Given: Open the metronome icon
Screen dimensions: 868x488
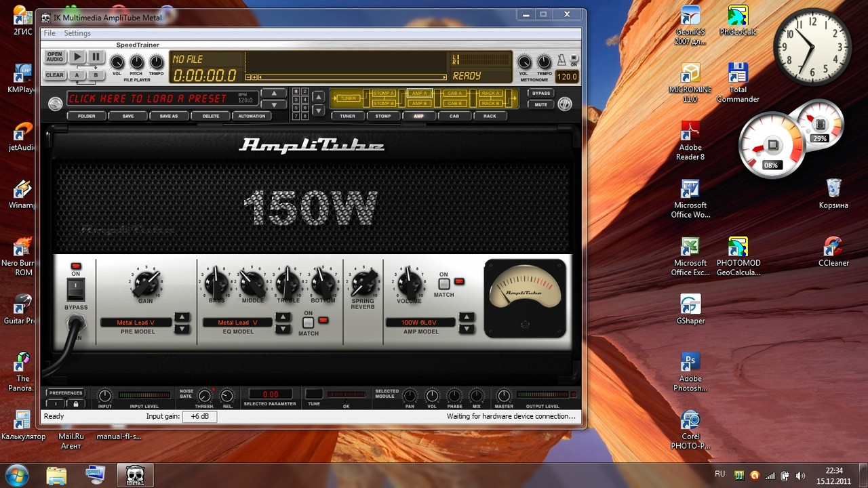Looking at the screenshot, I should pyautogui.click(x=561, y=61).
